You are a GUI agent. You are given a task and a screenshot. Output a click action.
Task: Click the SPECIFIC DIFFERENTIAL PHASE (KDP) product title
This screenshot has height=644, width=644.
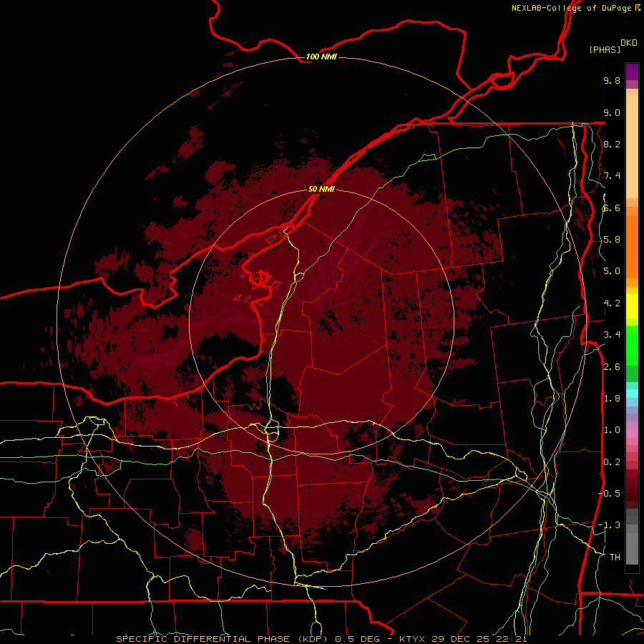[223, 639]
